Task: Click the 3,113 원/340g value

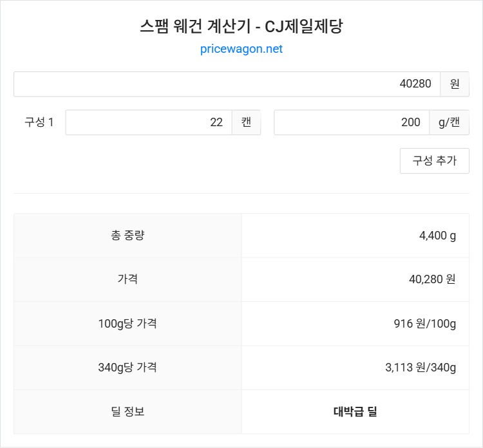Action: 420,368
